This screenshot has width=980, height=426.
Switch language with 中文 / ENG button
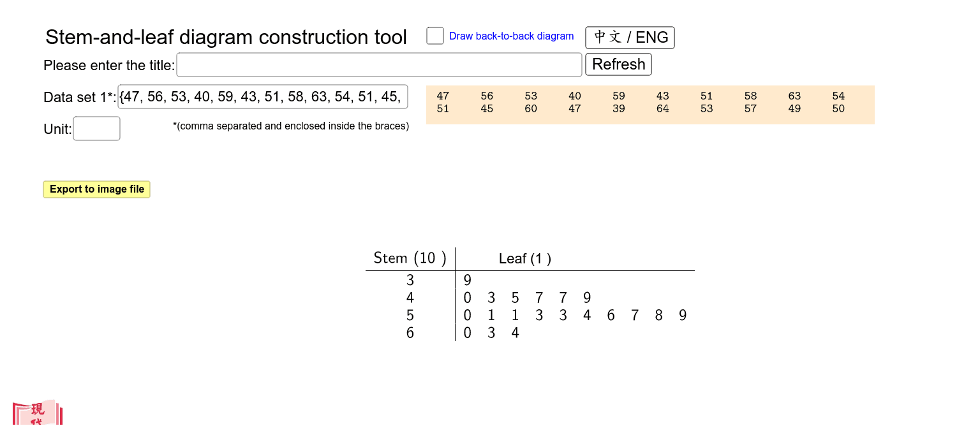click(x=630, y=38)
